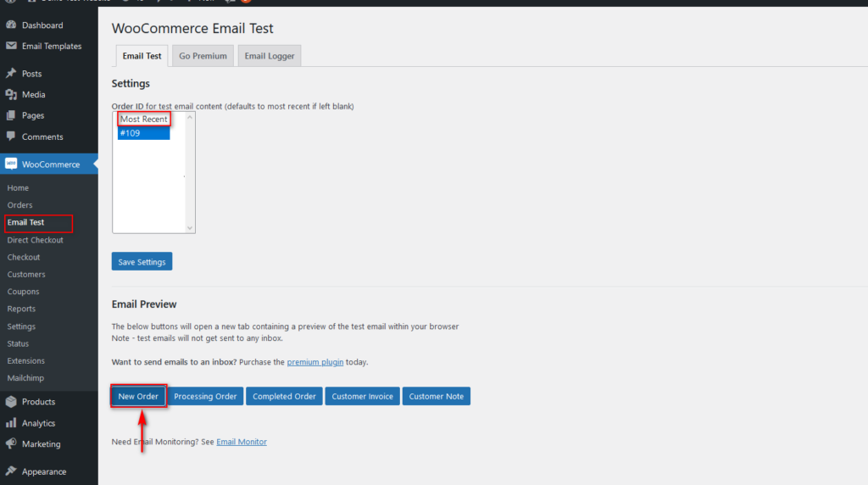This screenshot has width=868, height=485.
Task: Preview the Customer Note email
Action: coord(437,396)
